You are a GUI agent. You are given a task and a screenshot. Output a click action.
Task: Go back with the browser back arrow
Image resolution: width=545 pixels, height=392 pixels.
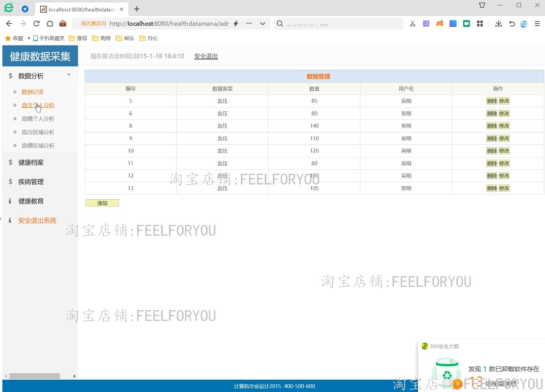(9, 24)
